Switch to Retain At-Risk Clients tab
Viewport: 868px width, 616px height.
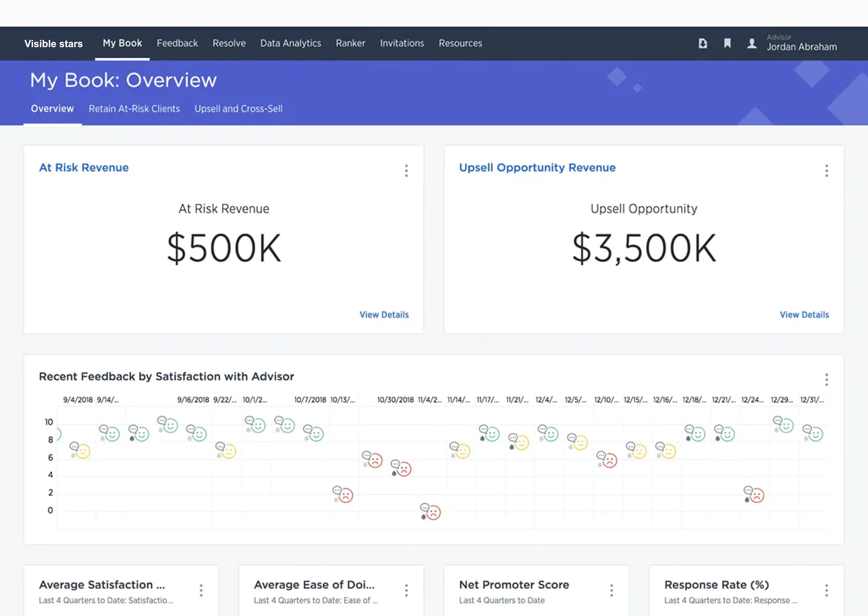134,109
